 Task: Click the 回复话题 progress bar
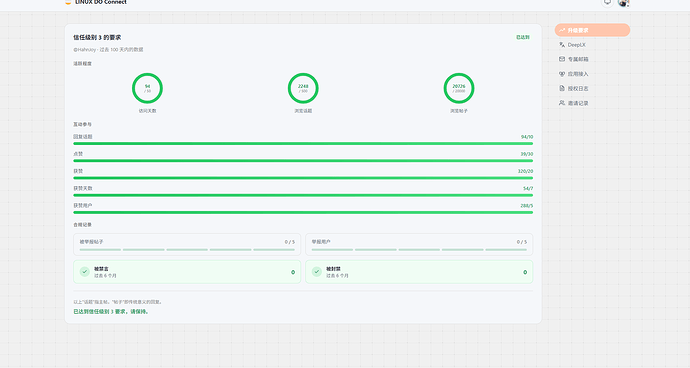click(303, 144)
